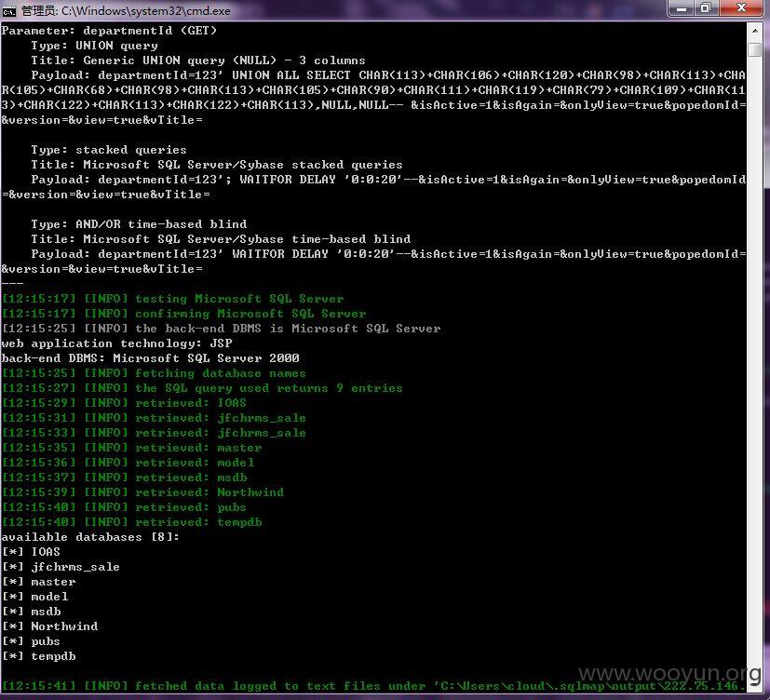Maximize the cmd.exe window
This screenshot has height=700, width=770.
pyautogui.click(x=706, y=8)
